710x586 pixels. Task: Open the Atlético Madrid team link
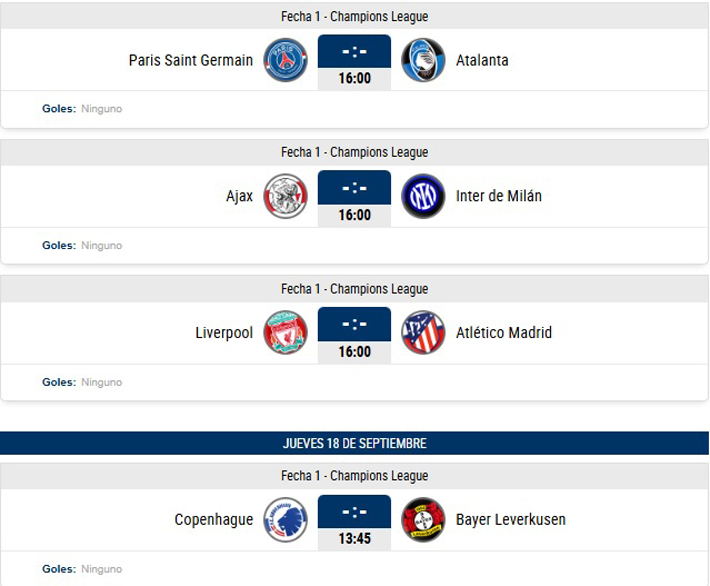[x=504, y=333]
